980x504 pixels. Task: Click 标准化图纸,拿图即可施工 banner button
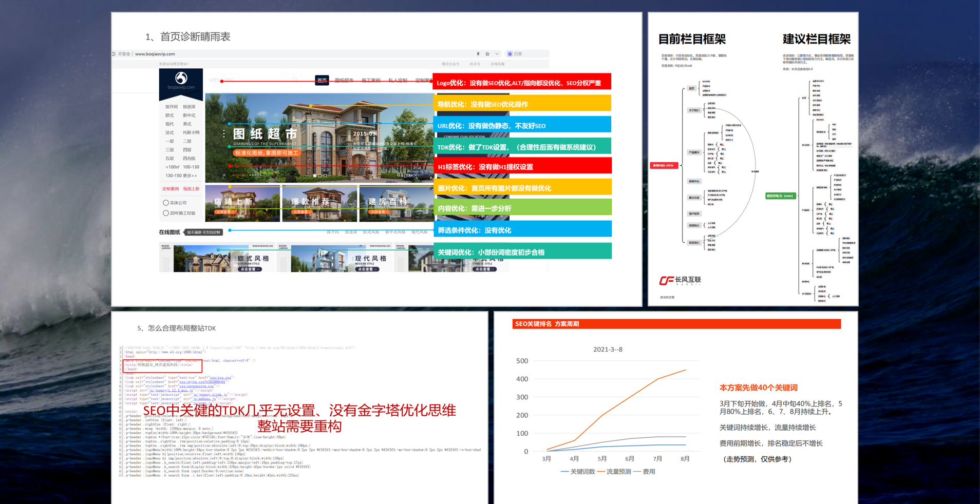(x=267, y=153)
